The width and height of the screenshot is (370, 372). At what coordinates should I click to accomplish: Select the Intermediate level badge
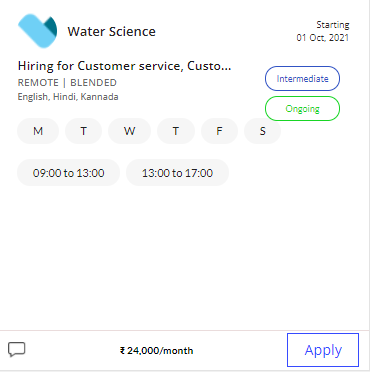pyautogui.click(x=302, y=79)
